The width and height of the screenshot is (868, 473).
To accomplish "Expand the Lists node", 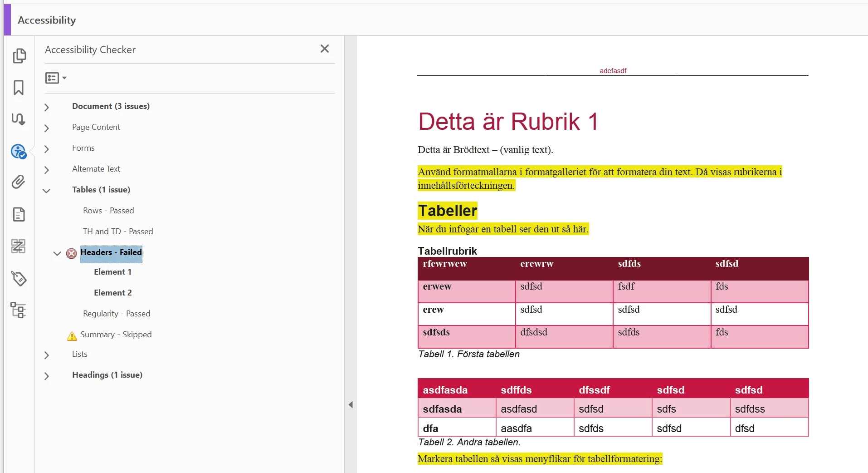I will (x=46, y=355).
